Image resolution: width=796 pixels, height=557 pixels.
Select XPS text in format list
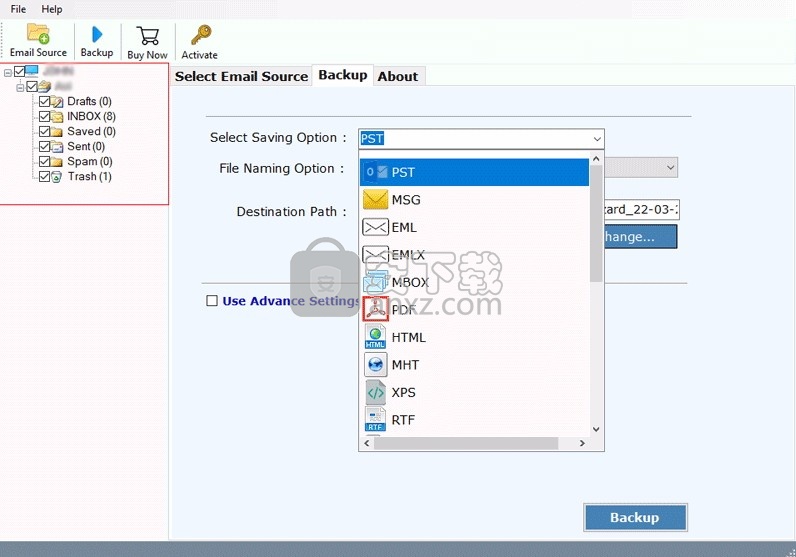click(x=404, y=392)
